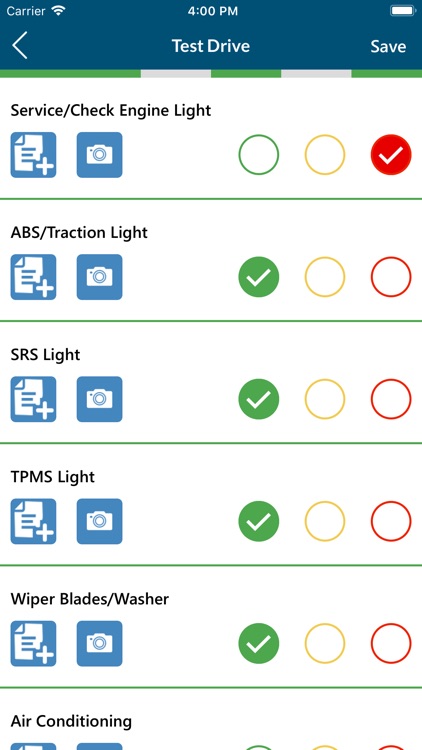The width and height of the screenshot is (422, 750).
Task: Mark SRS Light as red
Action: pyautogui.click(x=391, y=399)
